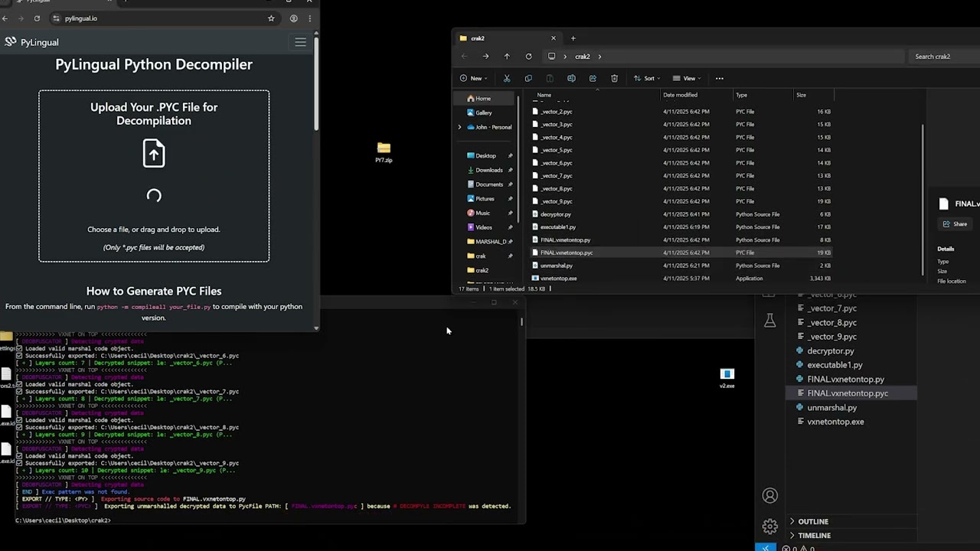Go back in the browser window

click(5, 18)
